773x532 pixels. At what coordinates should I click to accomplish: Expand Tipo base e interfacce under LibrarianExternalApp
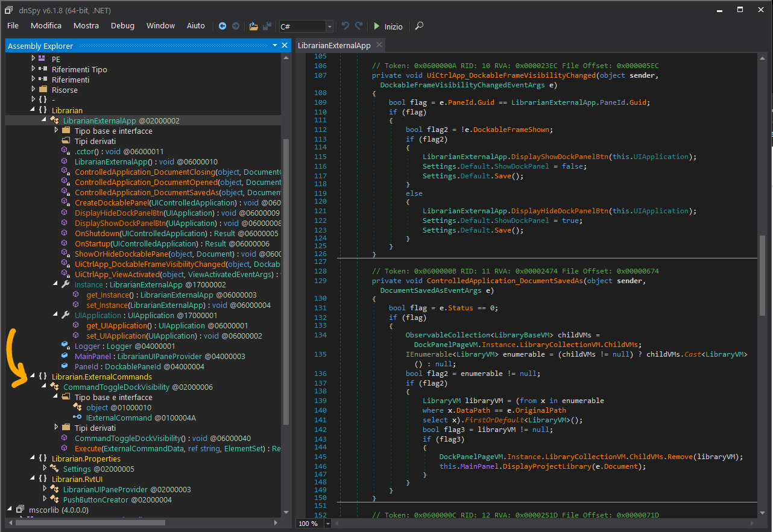[x=55, y=131]
